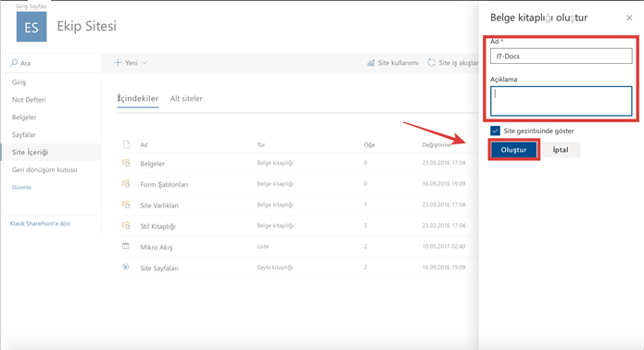Click the Form Şablonları library icon
This screenshot has width=644, height=350.
[x=126, y=184]
